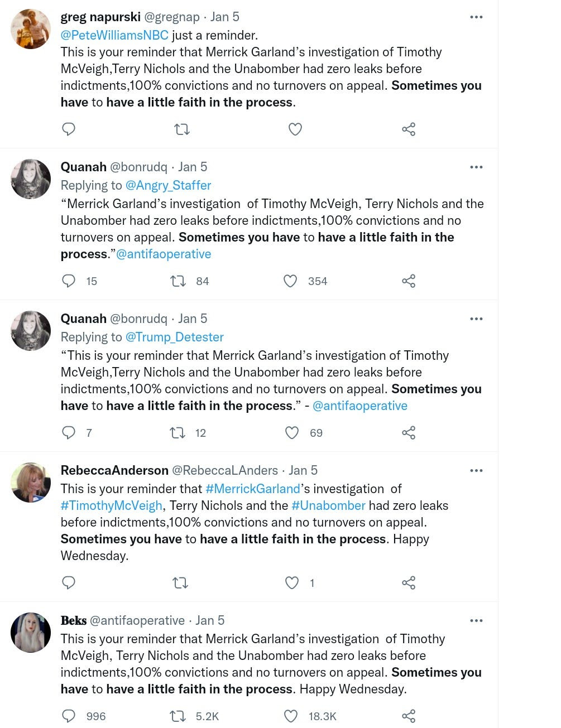Reply to greg napurski's tweet
Image resolution: width=561 pixels, height=728 pixels.
click(69, 129)
